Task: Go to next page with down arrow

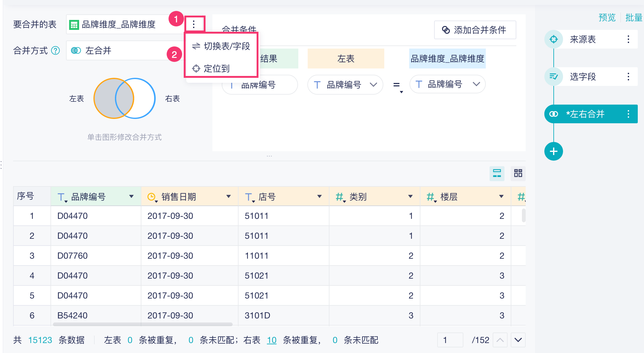Action: (x=518, y=340)
